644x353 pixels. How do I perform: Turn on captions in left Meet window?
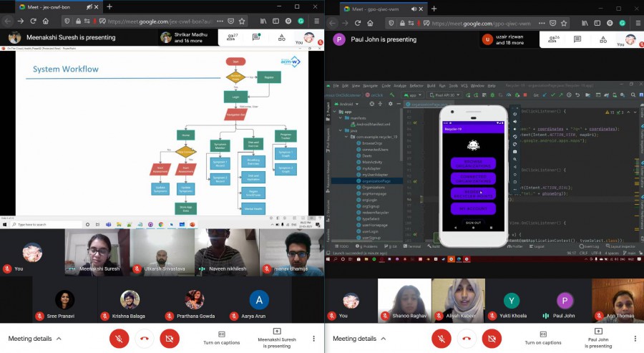(x=222, y=338)
